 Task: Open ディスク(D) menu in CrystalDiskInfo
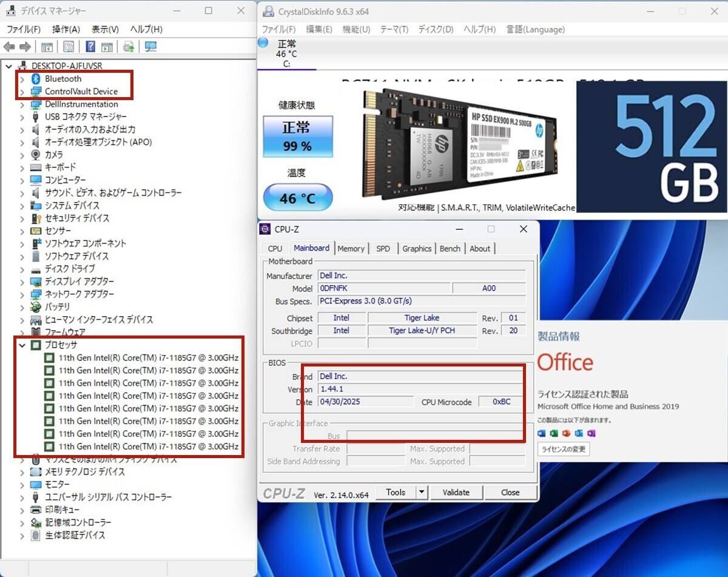coord(436,29)
